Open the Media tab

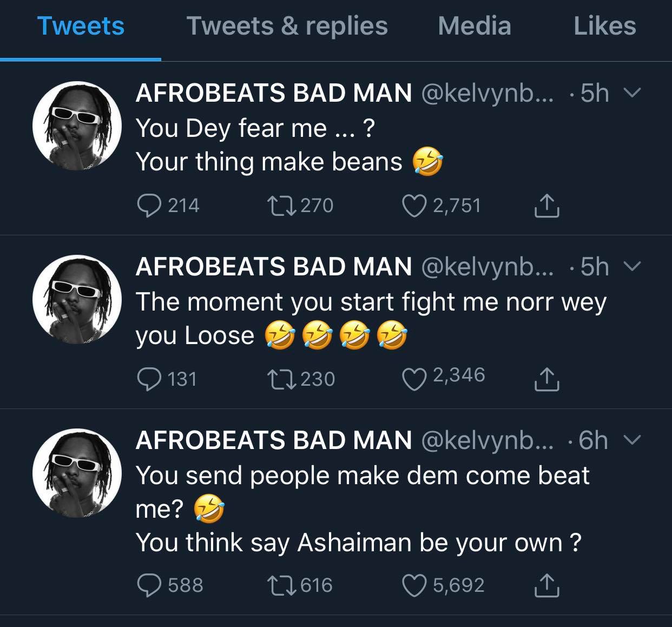pos(475,26)
